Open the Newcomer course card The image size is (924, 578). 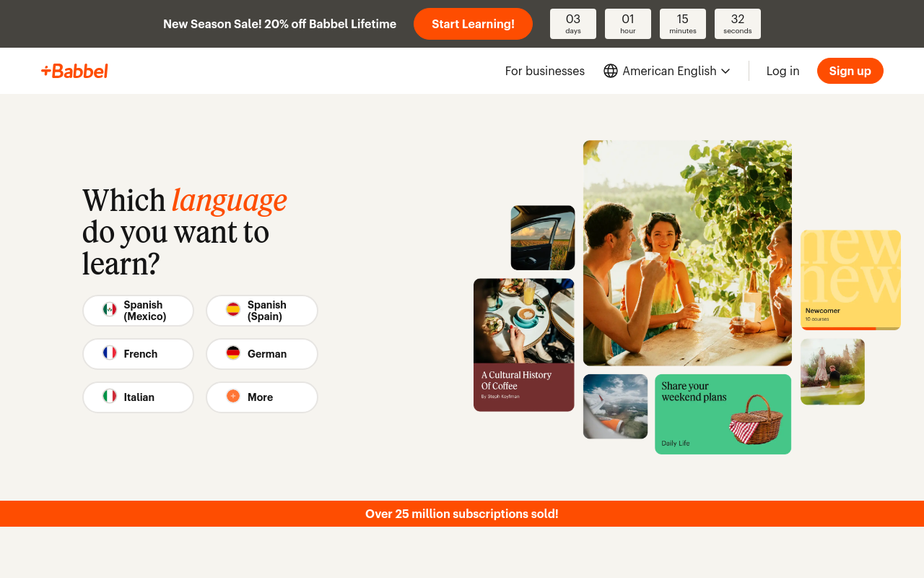[850, 280]
